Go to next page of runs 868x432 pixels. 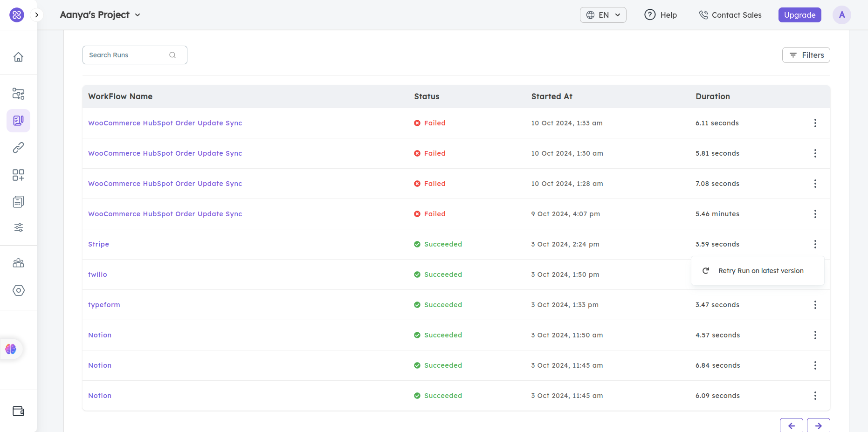tap(818, 425)
